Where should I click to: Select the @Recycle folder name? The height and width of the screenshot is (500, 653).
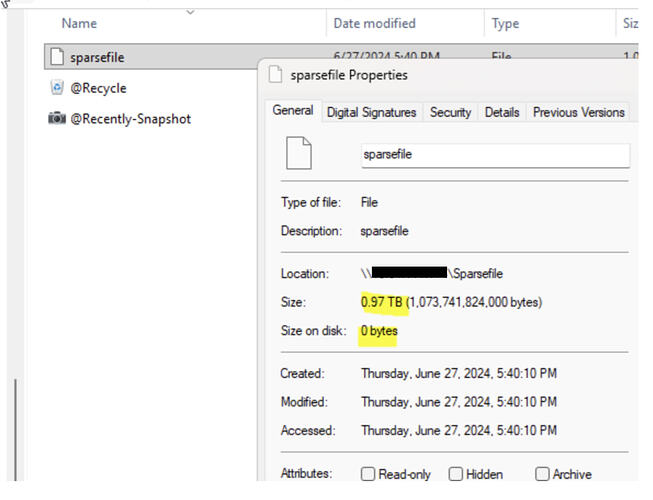[98, 88]
